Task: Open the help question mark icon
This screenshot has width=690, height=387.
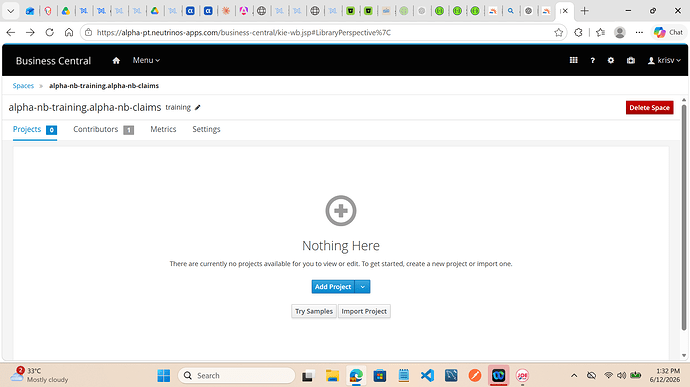Action: (592, 60)
